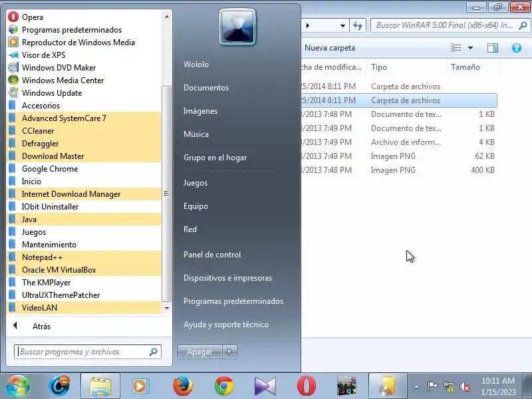Click the muted volume tray icon

(464, 386)
